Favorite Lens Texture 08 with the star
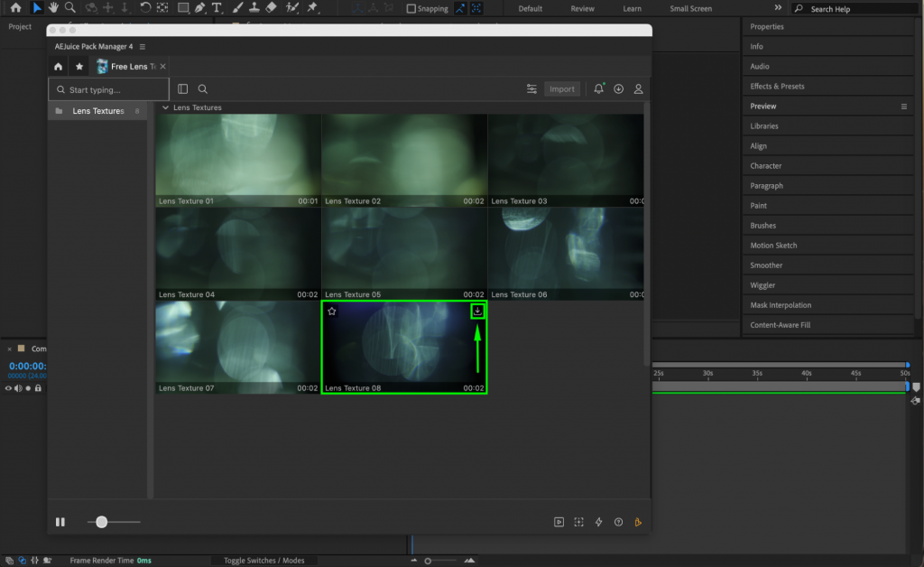 [333, 311]
